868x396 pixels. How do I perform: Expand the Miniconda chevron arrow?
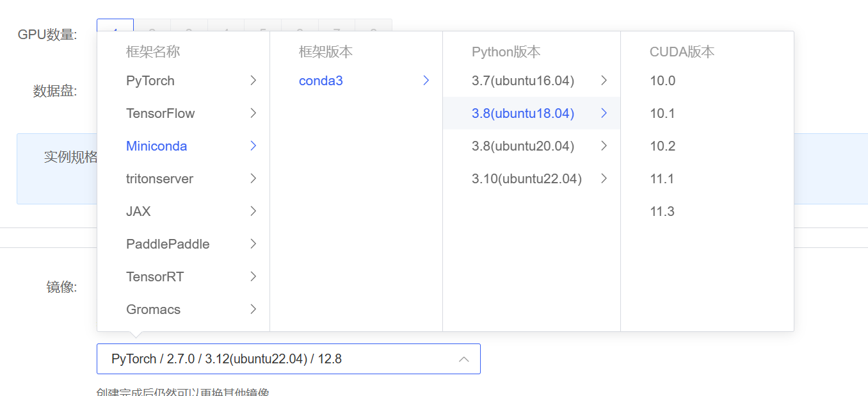(253, 146)
